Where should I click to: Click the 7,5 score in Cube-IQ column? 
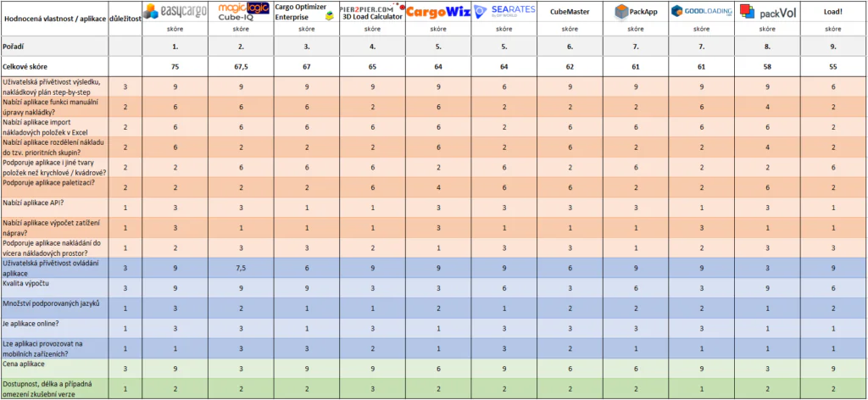click(x=241, y=268)
